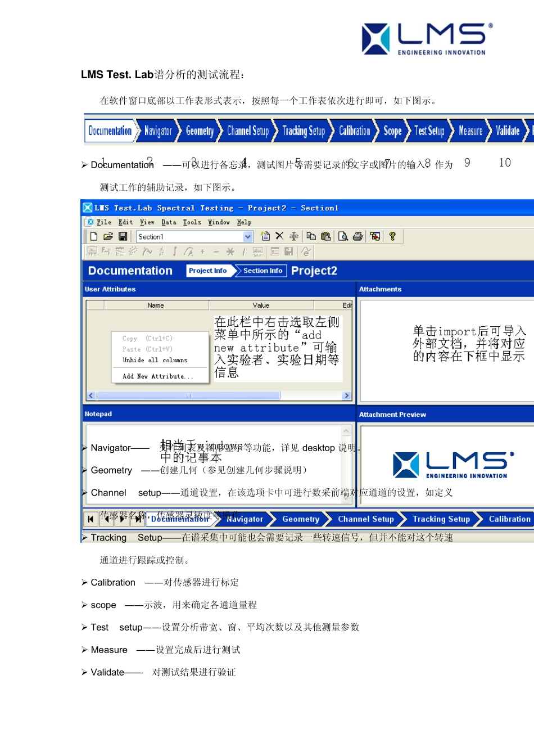Click Validate in the top workflow strip
The image size is (534, 756).
pyautogui.click(x=508, y=131)
